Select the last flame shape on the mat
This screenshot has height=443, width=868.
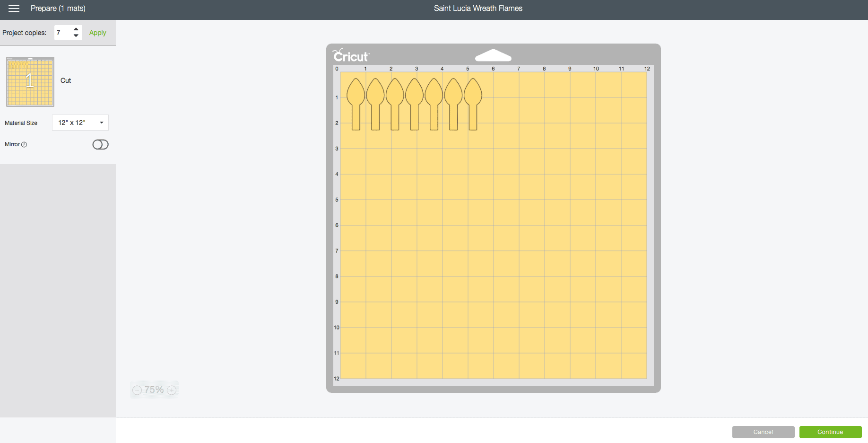[x=473, y=95]
